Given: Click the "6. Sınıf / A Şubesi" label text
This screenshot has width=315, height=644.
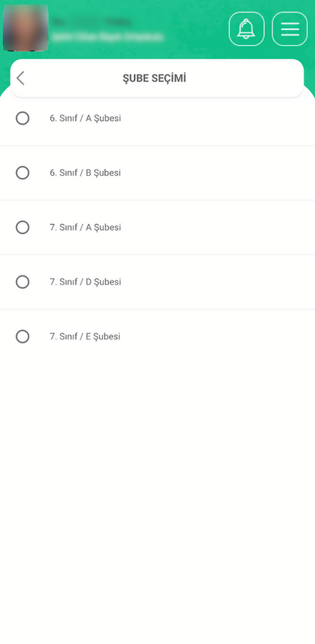Looking at the screenshot, I should click(85, 119).
